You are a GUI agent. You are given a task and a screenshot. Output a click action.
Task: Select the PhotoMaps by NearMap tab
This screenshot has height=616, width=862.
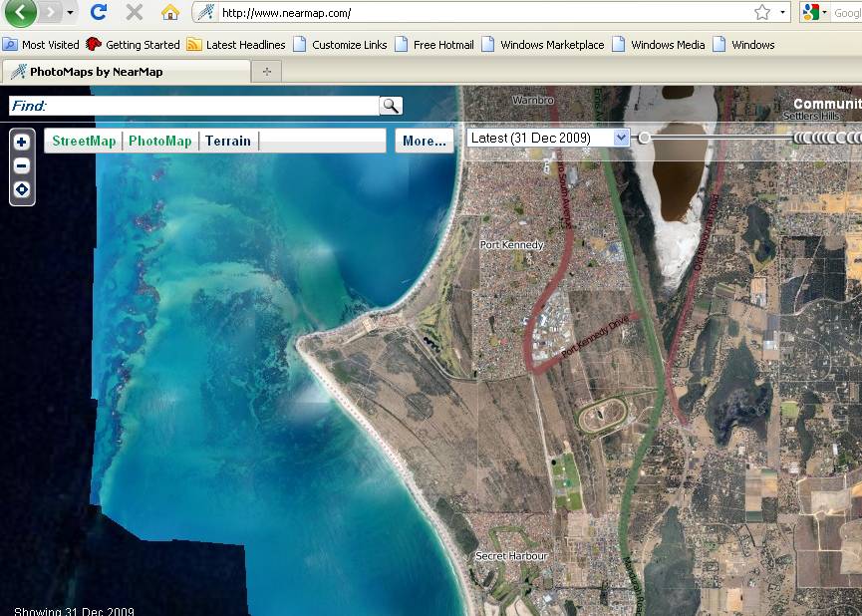[x=127, y=72]
